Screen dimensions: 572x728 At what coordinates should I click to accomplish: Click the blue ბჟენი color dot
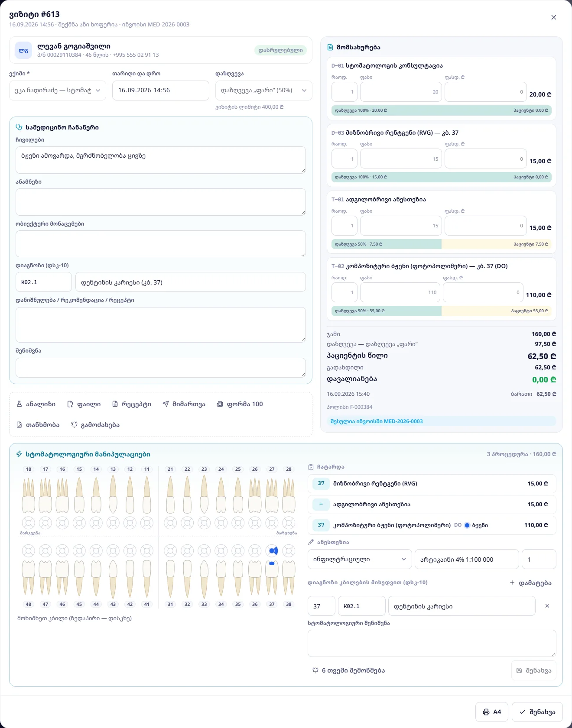(x=467, y=525)
